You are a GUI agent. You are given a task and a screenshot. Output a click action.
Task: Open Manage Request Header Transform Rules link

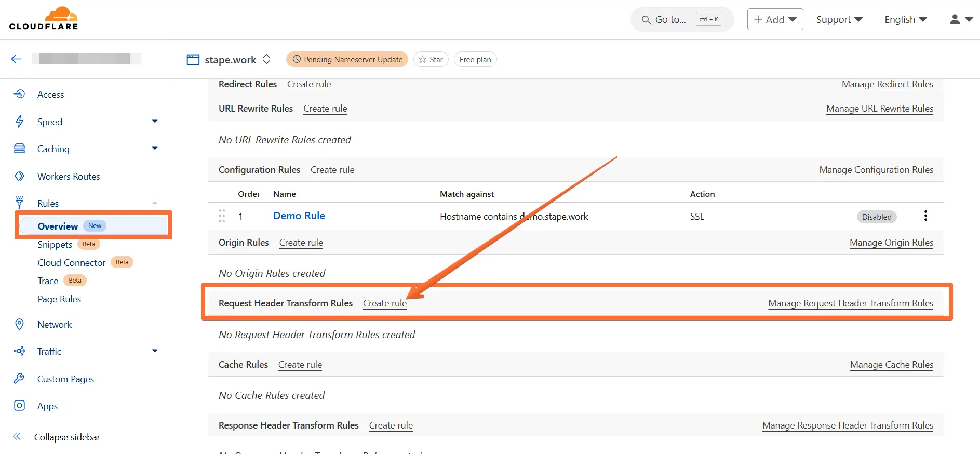pos(851,303)
